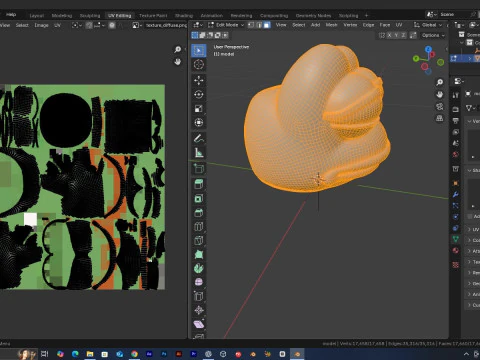480x360 pixels.
Task: Enable face select mode
Action: tap(267, 25)
